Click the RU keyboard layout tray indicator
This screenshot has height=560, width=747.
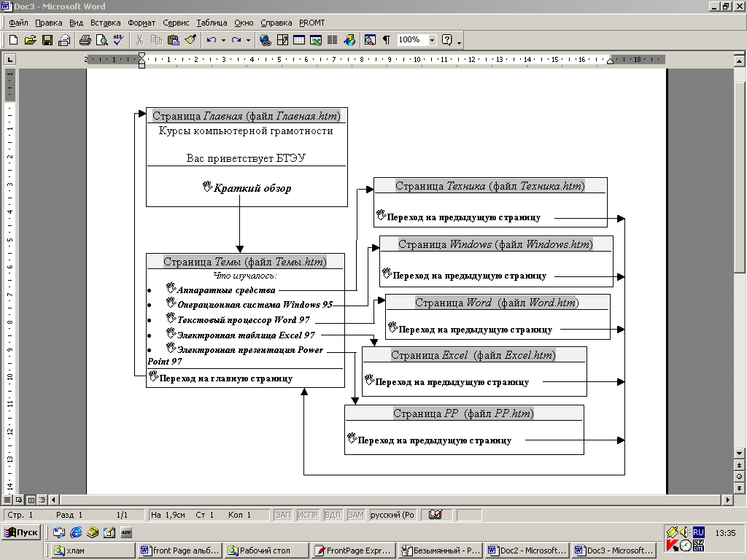(x=698, y=532)
